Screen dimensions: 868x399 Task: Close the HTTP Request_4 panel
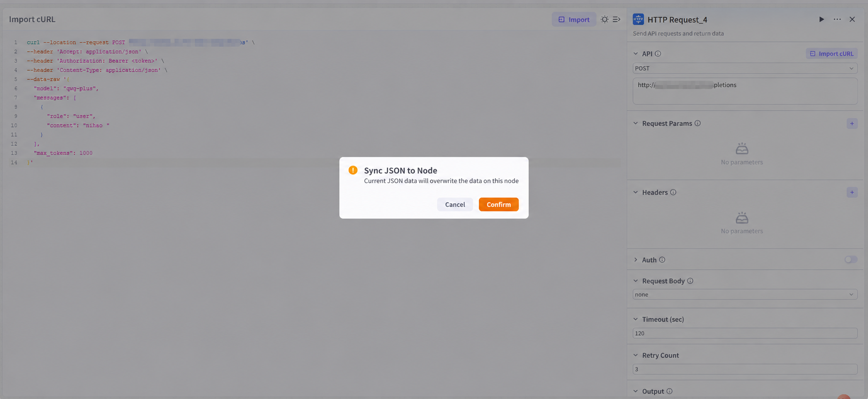[x=852, y=19]
